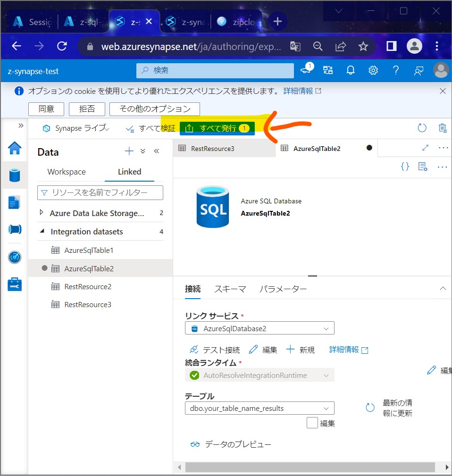Open the リンク サービス dropdown
This screenshot has width=452, height=476.
pos(259,328)
